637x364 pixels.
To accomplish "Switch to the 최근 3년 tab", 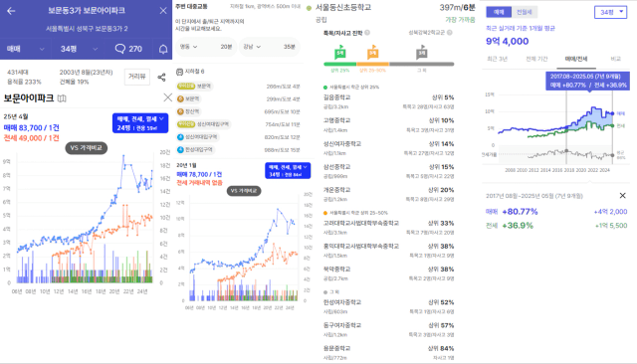I will click(x=498, y=59).
